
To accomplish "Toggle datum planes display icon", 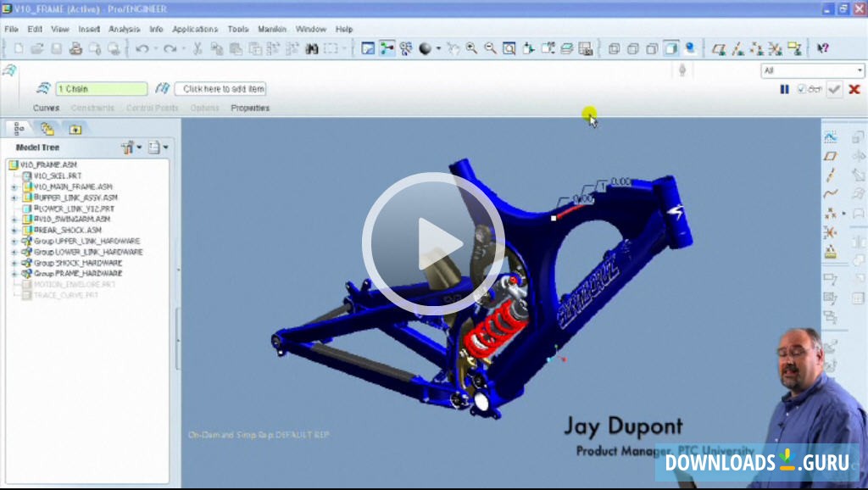I will point(719,48).
